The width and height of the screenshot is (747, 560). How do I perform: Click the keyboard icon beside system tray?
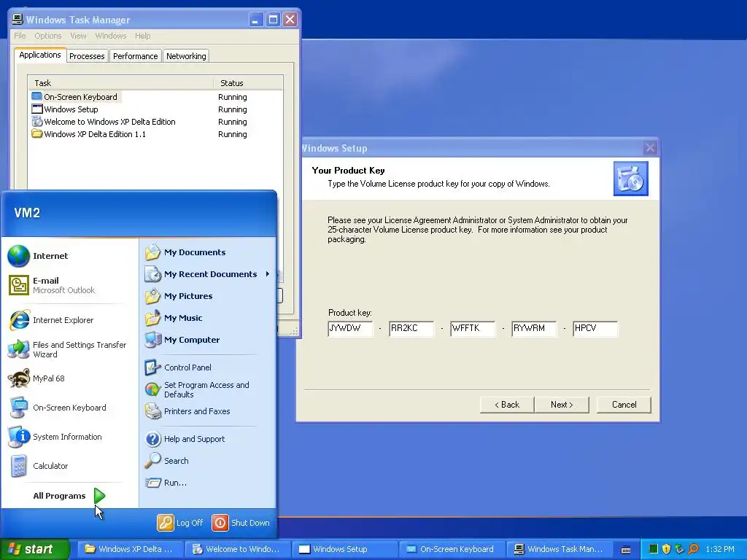click(x=626, y=550)
